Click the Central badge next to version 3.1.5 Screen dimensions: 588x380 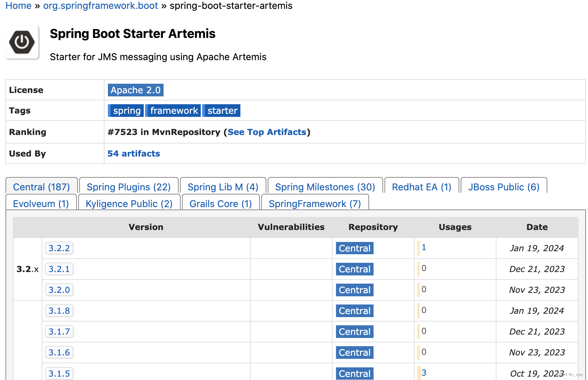(354, 374)
